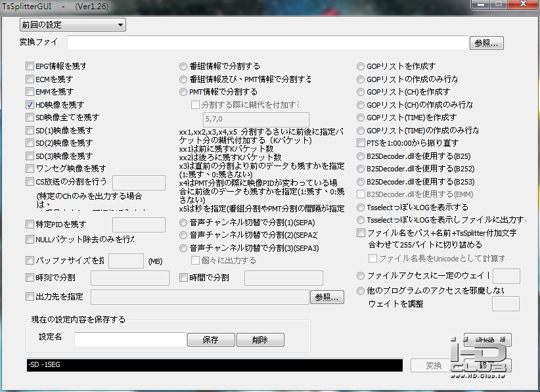Click 参照 button next to 変換ファイル field
Viewport: 540px width, 392px height.
tap(486, 43)
